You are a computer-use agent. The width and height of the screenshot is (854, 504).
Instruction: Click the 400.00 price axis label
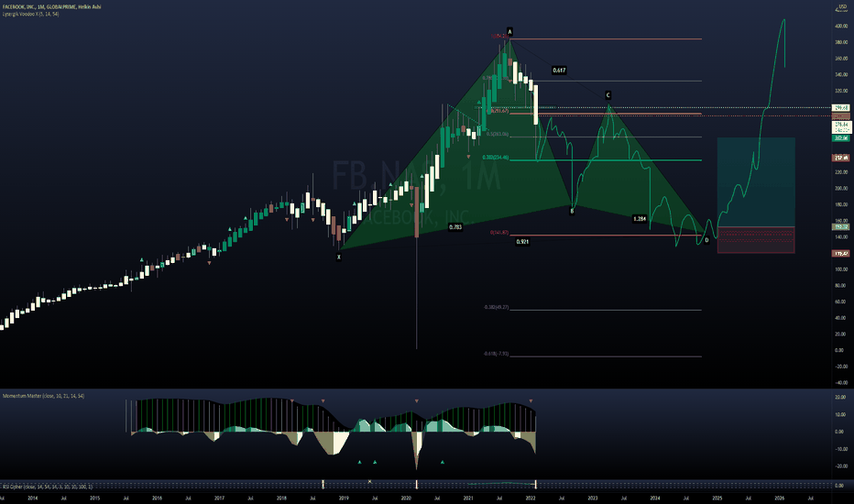click(841, 27)
